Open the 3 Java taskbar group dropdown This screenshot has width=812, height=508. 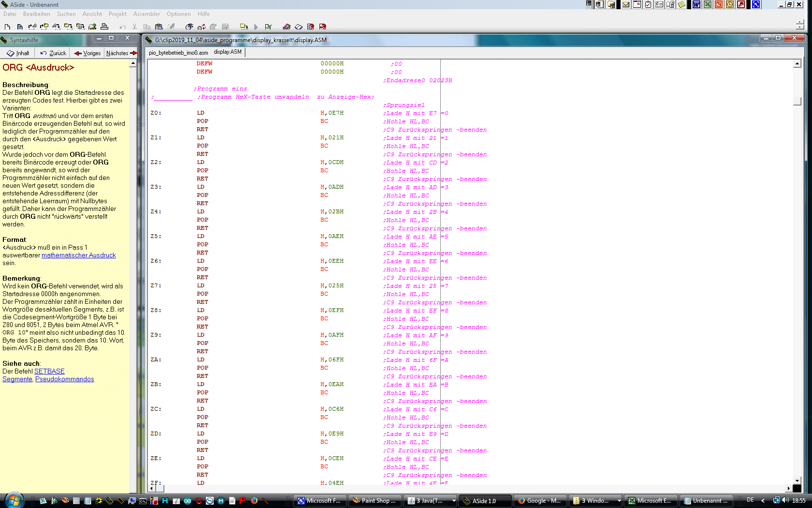pos(453,501)
